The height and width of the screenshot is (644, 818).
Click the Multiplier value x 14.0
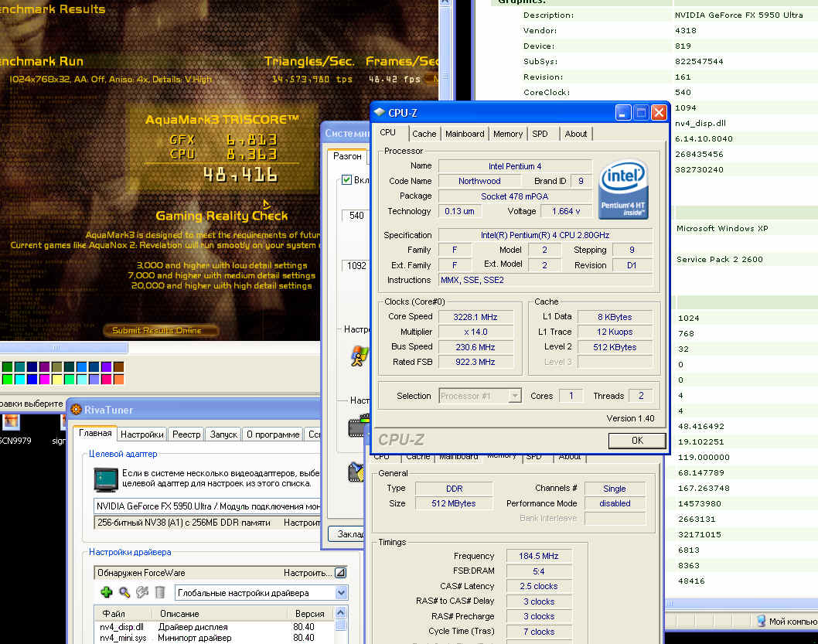[x=475, y=332]
